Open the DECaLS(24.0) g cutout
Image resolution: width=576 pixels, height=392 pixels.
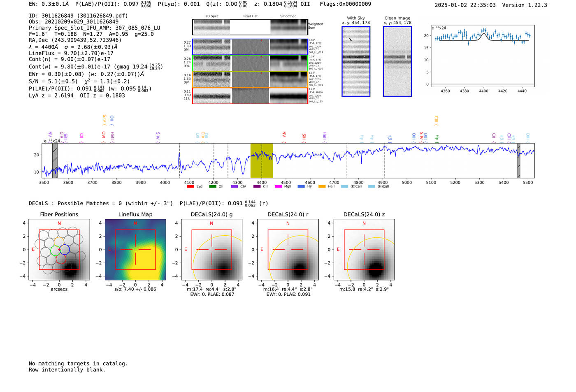(211, 250)
